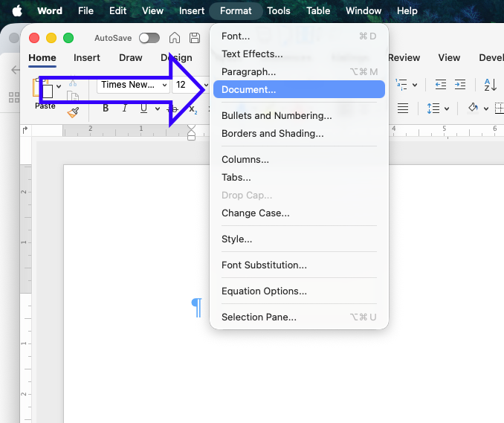This screenshot has height=423, width=504.
Task: Select Document... in the Format menu
Action: tap(299, 89)
